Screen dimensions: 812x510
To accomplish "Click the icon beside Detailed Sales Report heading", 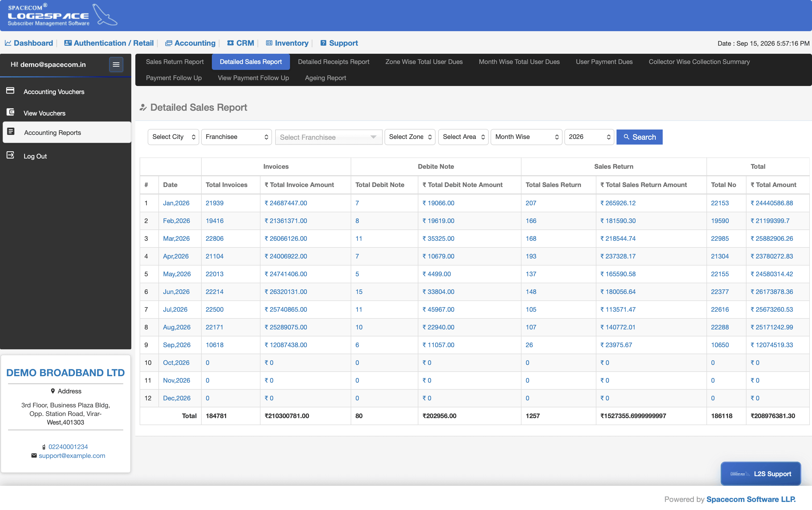I will 143,107.
